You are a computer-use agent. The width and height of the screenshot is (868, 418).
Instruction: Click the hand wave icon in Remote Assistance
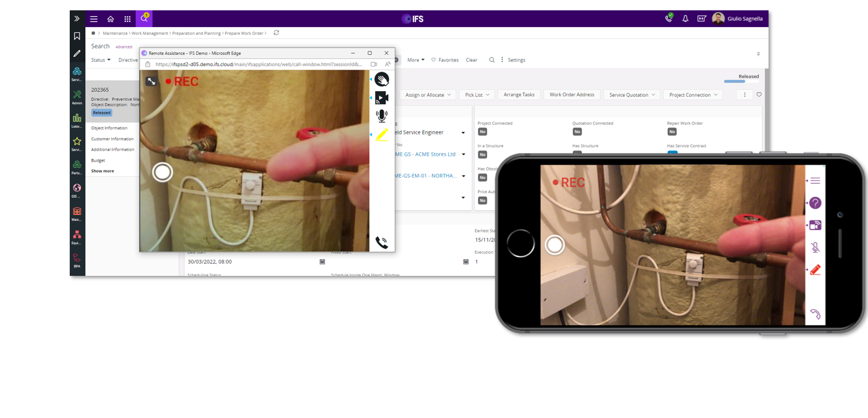coord(381,78)
